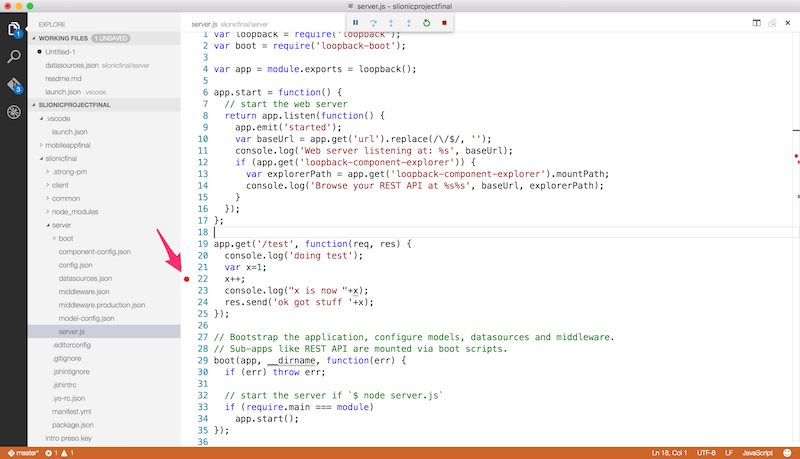
Task: Collapse the Working Files section
Action: pyautogui.click(x=34, y=38)
